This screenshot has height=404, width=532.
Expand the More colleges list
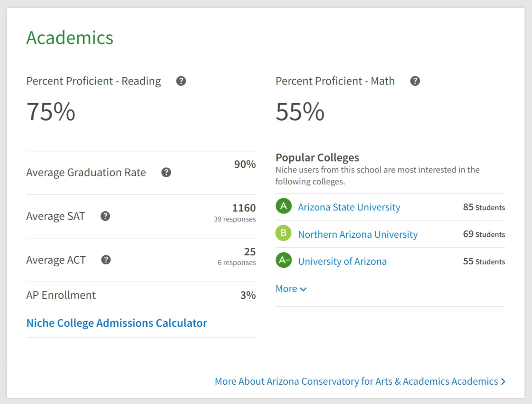coord(291,289)
